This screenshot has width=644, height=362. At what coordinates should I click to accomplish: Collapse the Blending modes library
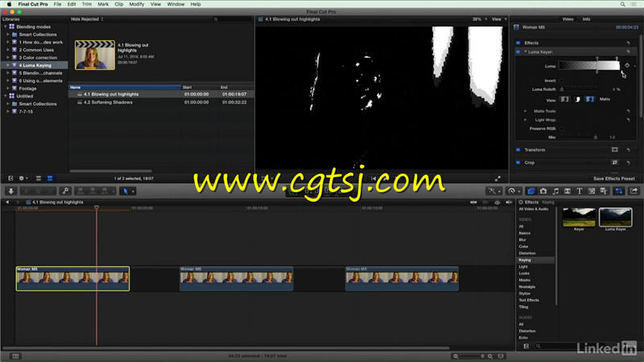click(x=6, y=27)
